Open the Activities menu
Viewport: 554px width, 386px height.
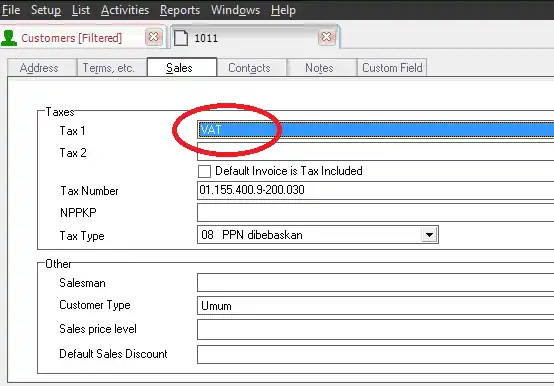point(125,10)
